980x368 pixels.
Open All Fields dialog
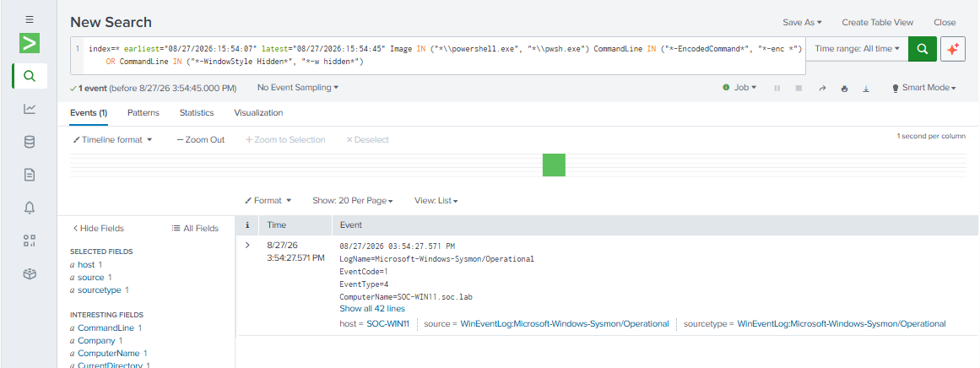pyautogui.click(x=195, y=228)
